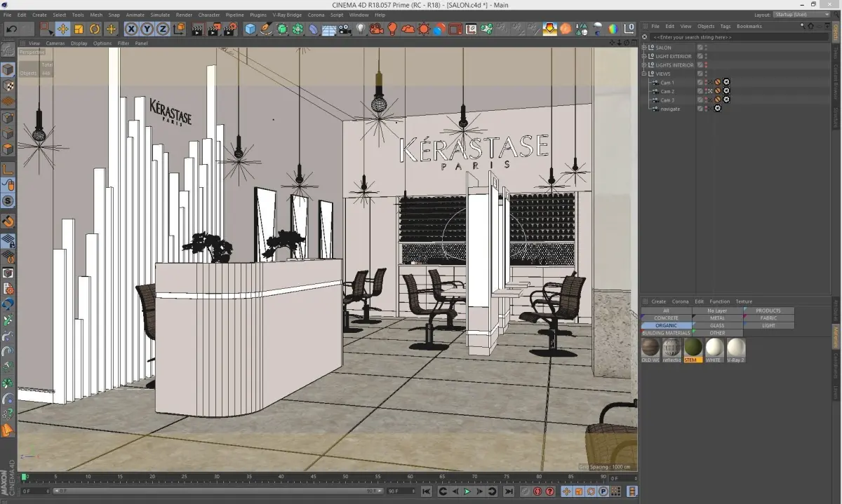Click the Camera object icon
Viewport: 842px width, 504px height.
(x=345, y=29)
